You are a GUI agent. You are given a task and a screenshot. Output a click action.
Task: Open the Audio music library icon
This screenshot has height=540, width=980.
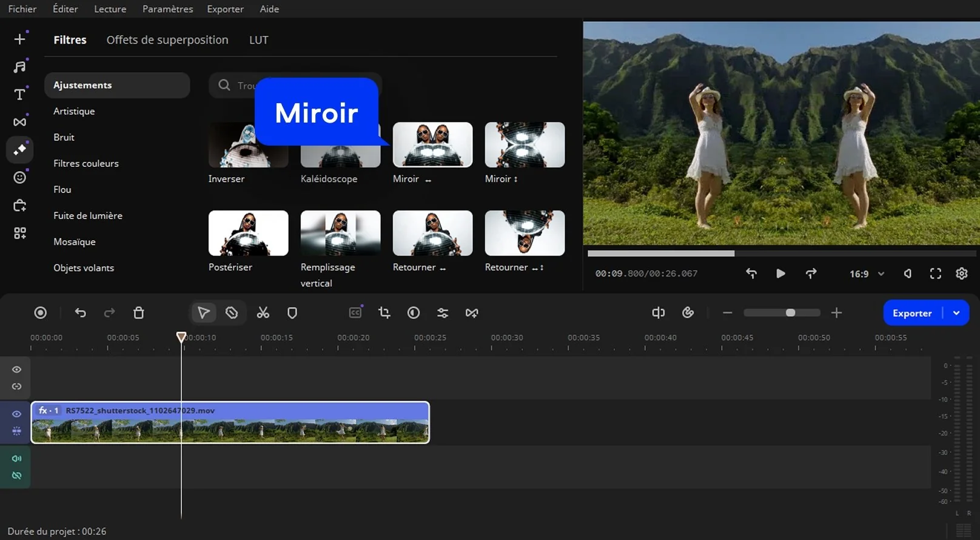(x=19, y=67)
